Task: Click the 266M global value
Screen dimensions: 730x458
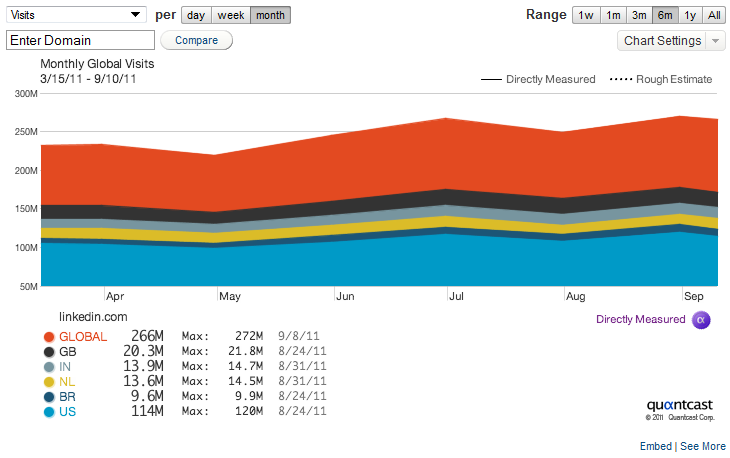Action: (x=147, y=336)
